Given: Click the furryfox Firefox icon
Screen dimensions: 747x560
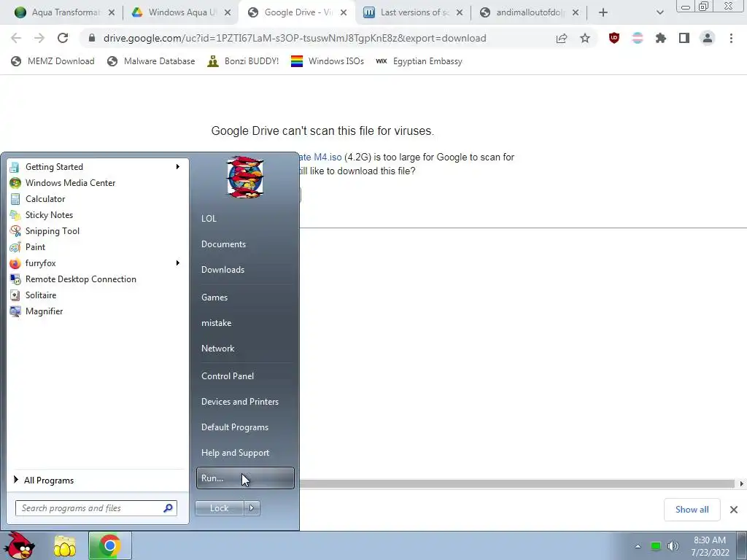Looking at the screenshot, I should click(15, 263).
